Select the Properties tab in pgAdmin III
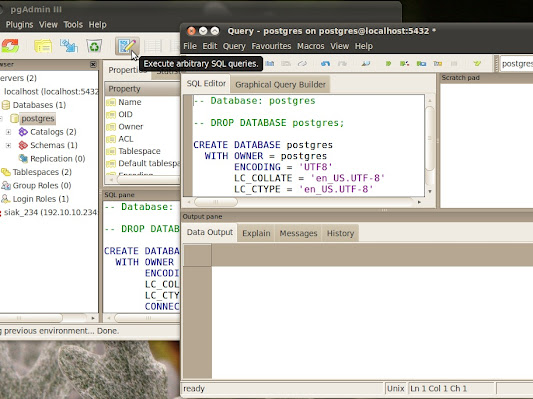 [x=127, y=70]
